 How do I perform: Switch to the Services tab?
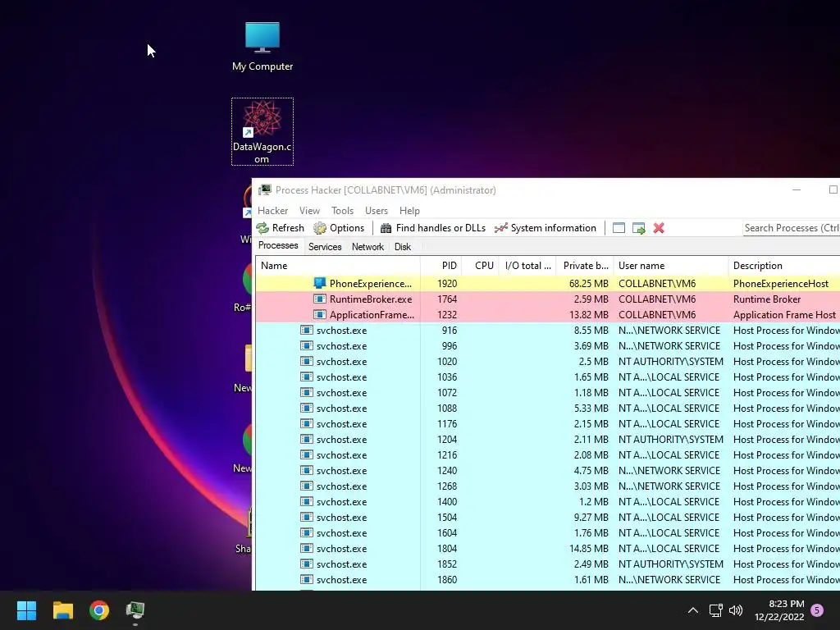[325, 247]
